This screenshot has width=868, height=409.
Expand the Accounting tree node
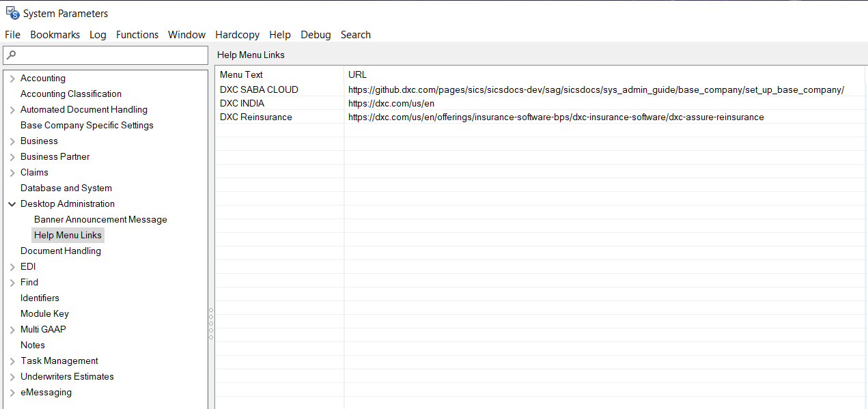coord(12,79)
